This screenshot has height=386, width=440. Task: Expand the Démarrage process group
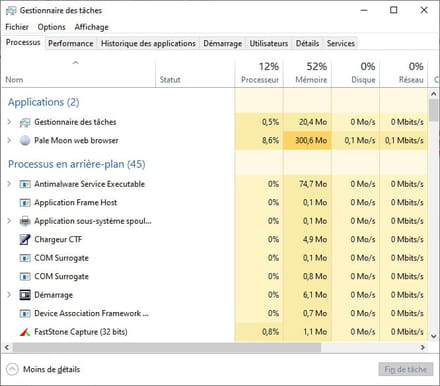[9, 295]
